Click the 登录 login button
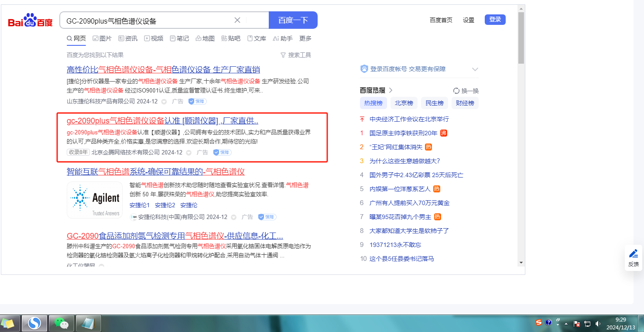This screenshot has height=332, width=644. 495,20
